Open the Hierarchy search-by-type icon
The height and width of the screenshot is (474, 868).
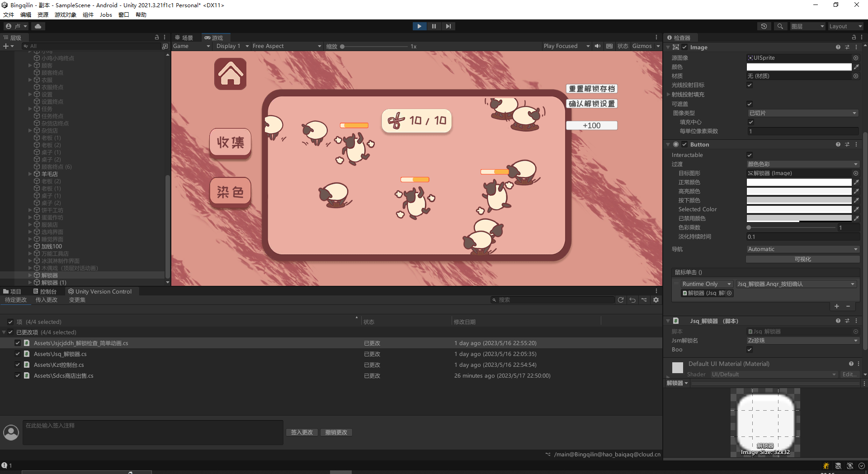point(165,46)
